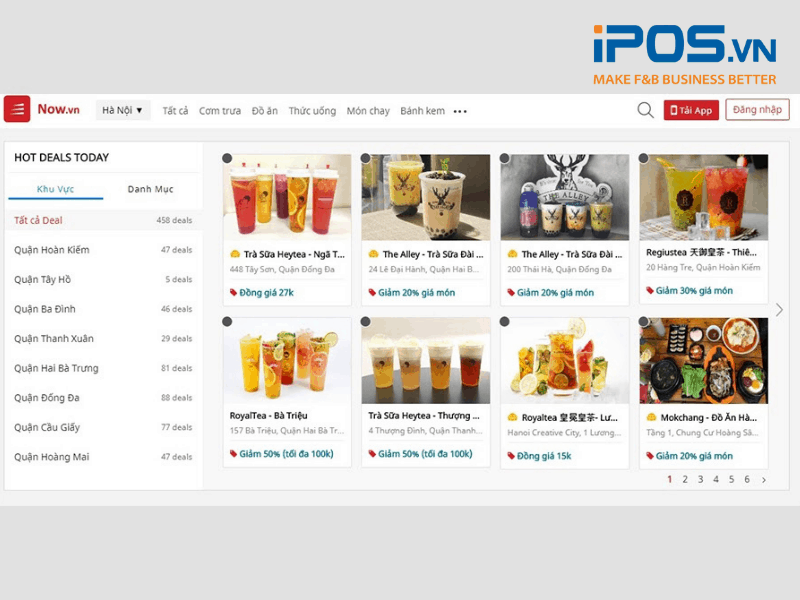This screenshot has width=800, height=600.
Task: Go to next page using pagination arrow
Action: (764, 480)
